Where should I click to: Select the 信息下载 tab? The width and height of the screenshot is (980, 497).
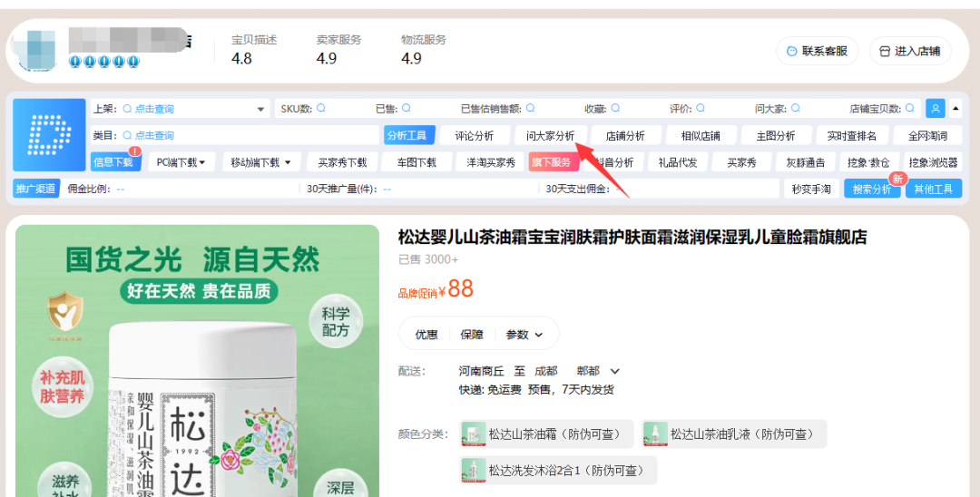coord(114,162)
